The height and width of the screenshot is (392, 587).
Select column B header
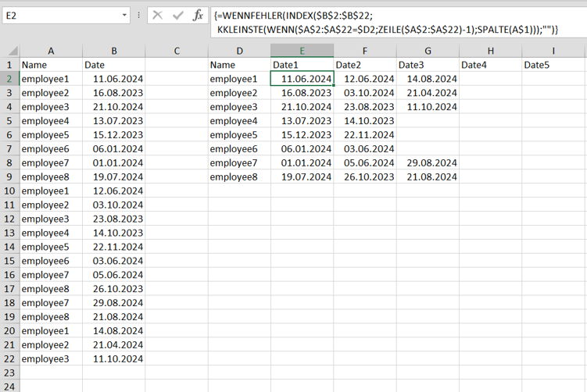tap(114, 51)
